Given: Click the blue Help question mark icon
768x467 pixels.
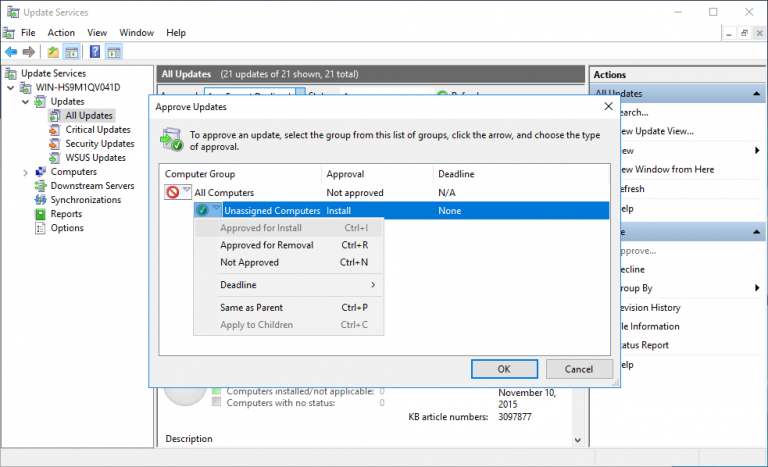Looking at the screenshot, I should (x=95, y=52).
